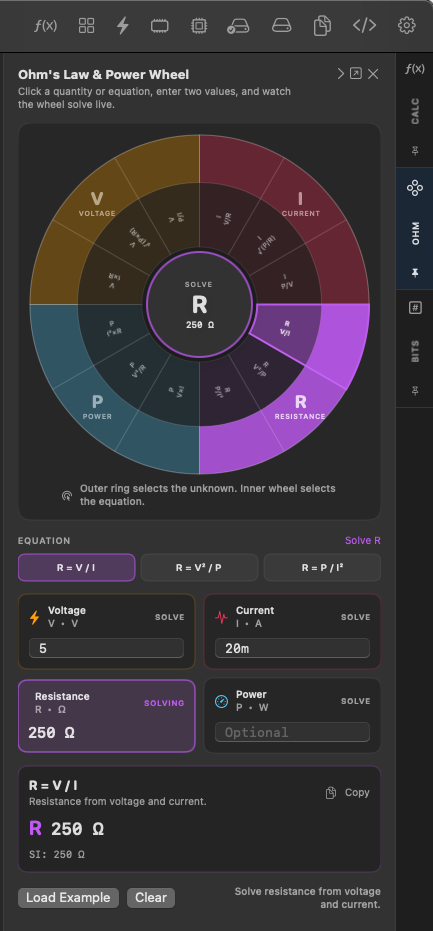Open settings gear in top toolbar
The width and height of the screenshot is (433, 931).
click(x=406, y=26)
